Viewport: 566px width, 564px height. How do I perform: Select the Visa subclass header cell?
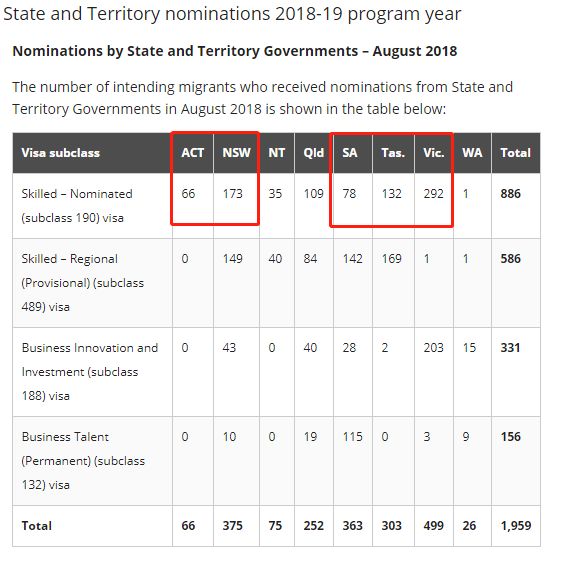pyautogui.click(x=92, y=153)
